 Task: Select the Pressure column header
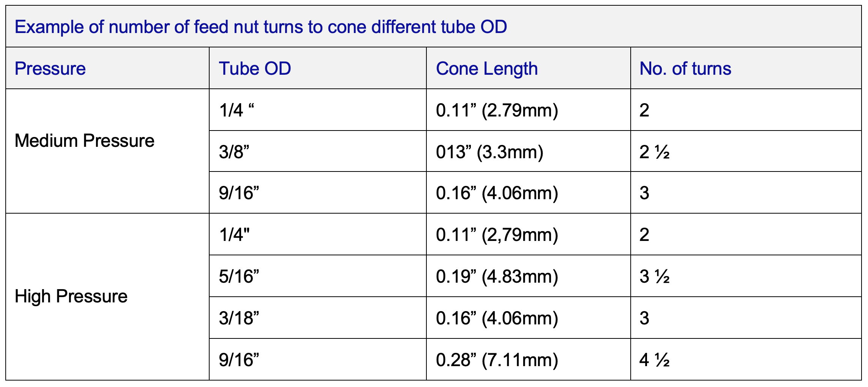pos(50,69)
